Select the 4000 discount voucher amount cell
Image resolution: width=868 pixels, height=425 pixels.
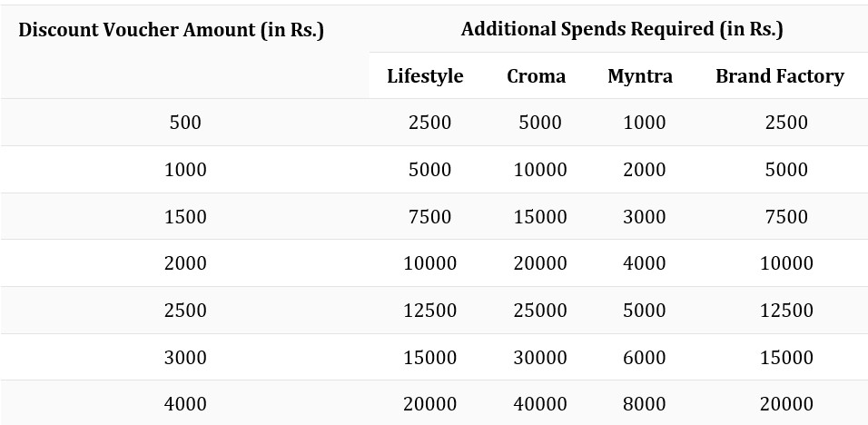[x=185, y=403]
